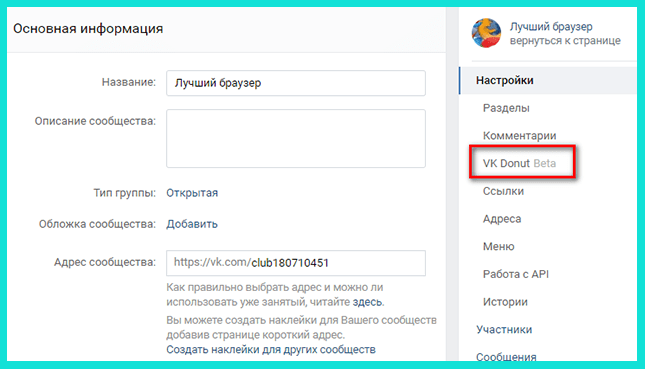645x369 pixels.
Task: Open the VK Donut Beta section
Action: (519, 163)
